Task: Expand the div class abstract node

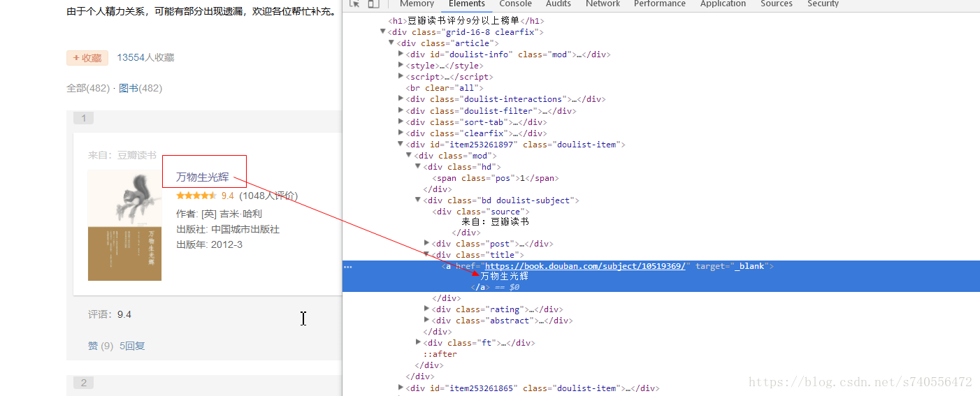Action: point(427,320)
